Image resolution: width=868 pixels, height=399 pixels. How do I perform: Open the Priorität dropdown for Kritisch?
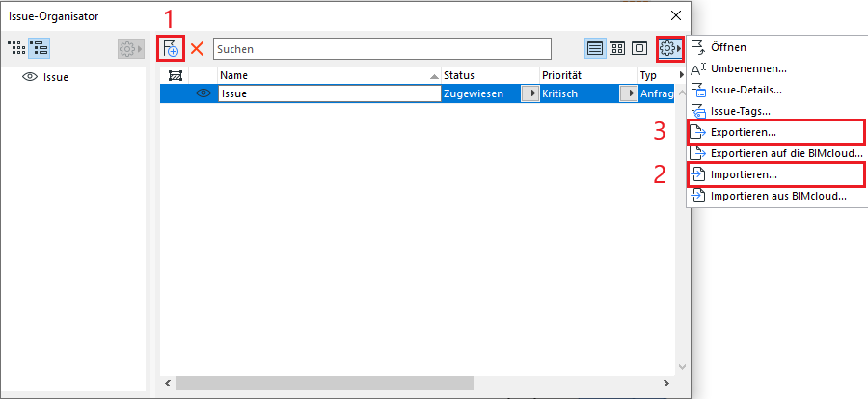click(x=628, y=93)
